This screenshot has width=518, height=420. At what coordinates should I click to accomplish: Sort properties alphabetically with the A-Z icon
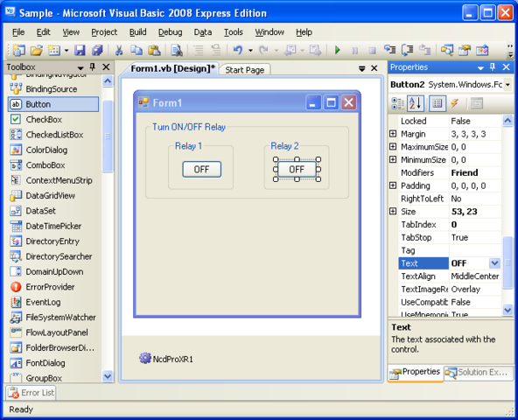(416, 103)
